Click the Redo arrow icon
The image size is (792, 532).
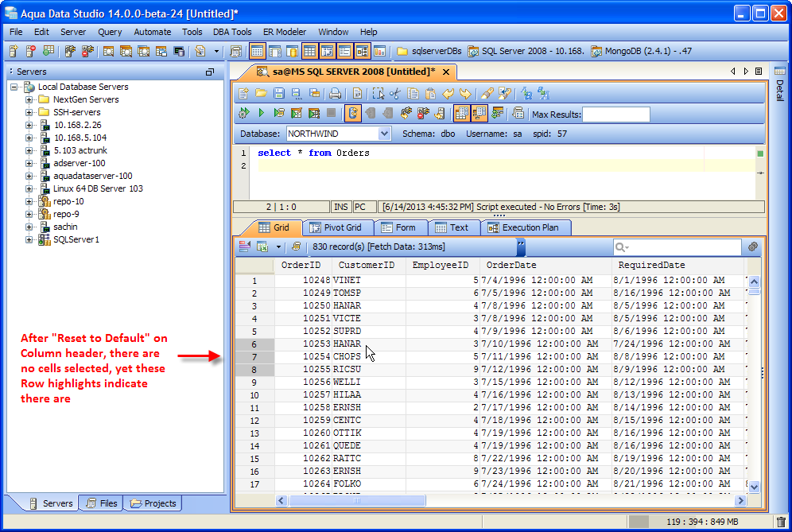(x=465, y=94)
